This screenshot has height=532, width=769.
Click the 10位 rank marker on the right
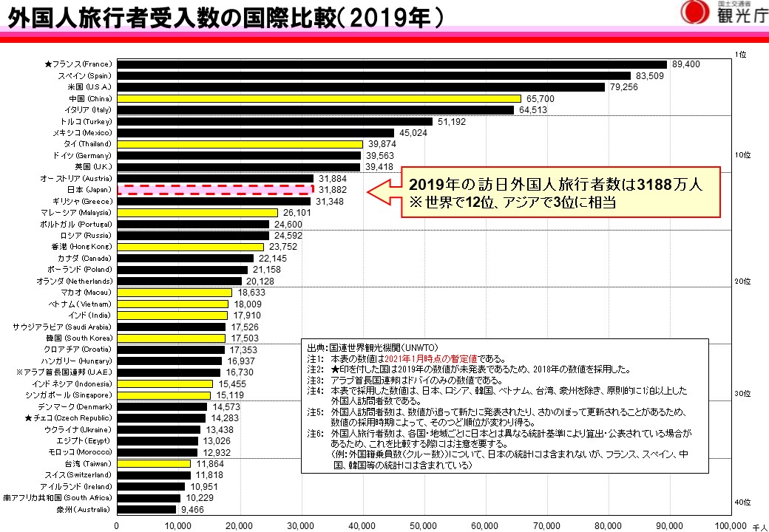(x=742, y=156)
